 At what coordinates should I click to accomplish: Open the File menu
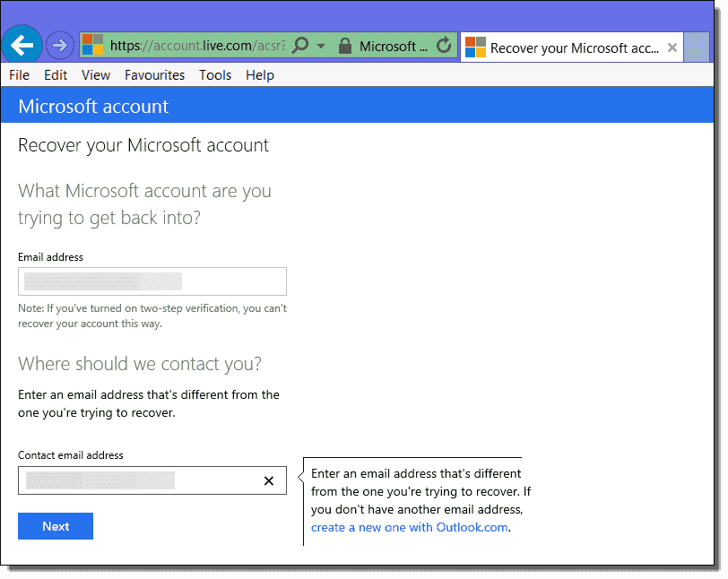[19, 75]
